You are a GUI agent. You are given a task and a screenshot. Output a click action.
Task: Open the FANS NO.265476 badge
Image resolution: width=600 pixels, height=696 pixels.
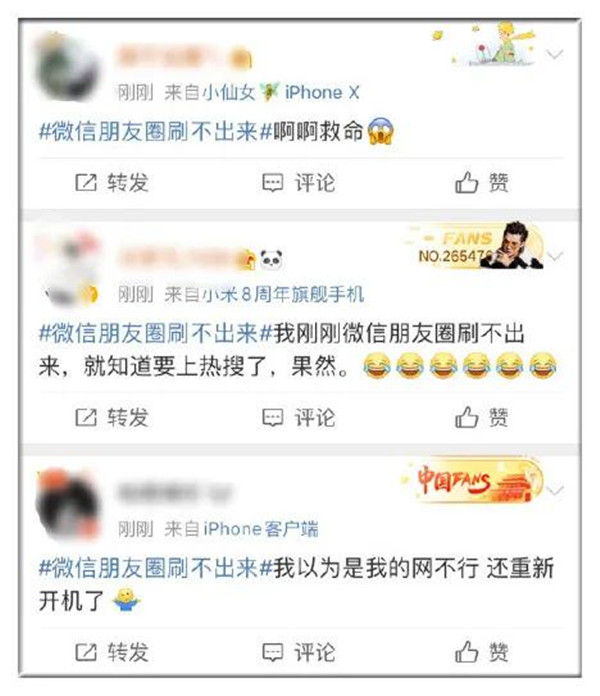click(477, 247)
